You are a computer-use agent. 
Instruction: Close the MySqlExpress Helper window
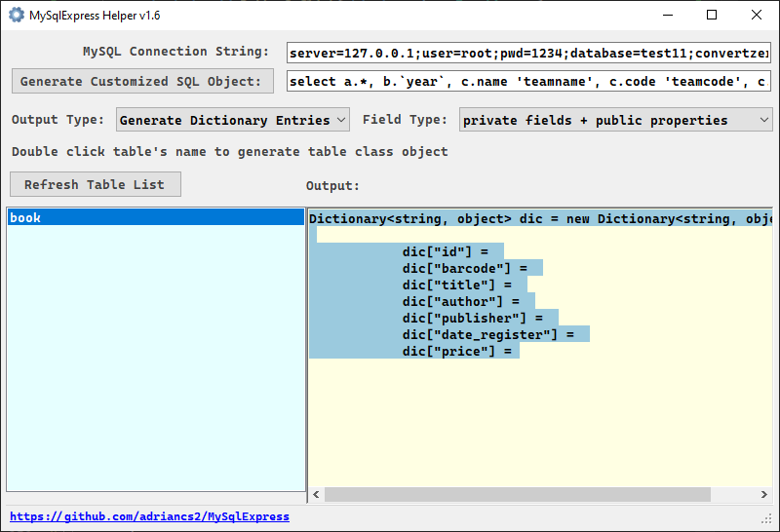[x=757, y=15]
